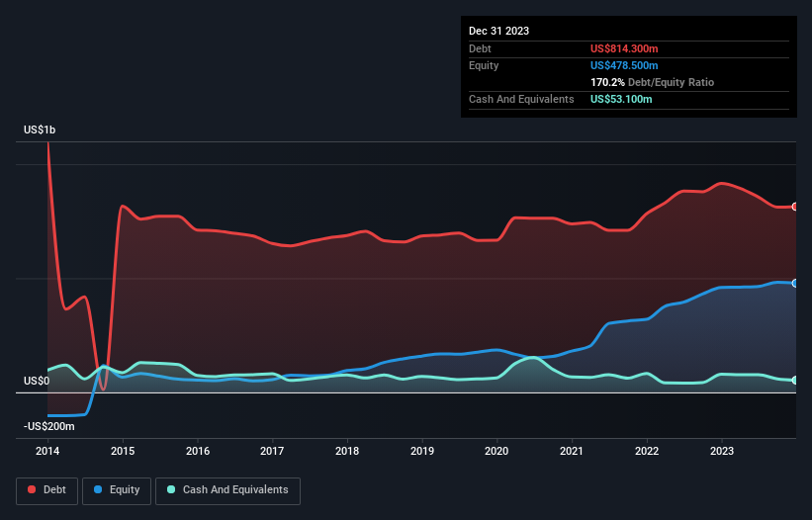Click the 2023 x-axis label
This screenshot has height=520, width=812.
(722, 451)
